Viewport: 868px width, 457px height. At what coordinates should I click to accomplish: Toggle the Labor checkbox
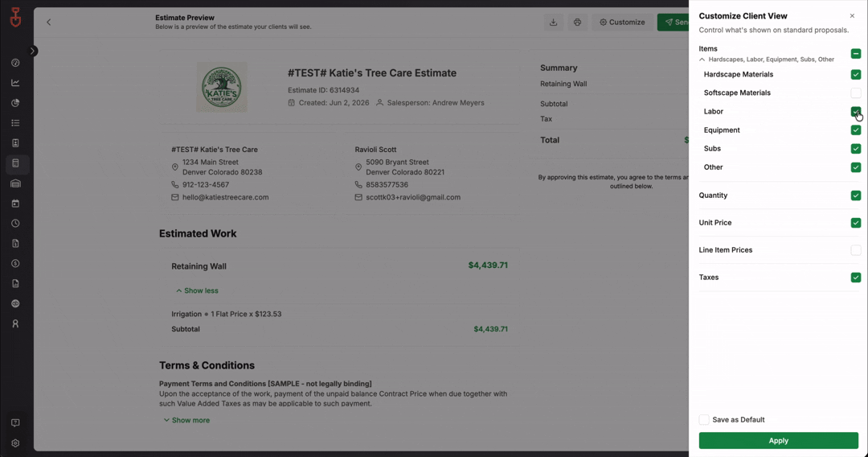[856, 111]
